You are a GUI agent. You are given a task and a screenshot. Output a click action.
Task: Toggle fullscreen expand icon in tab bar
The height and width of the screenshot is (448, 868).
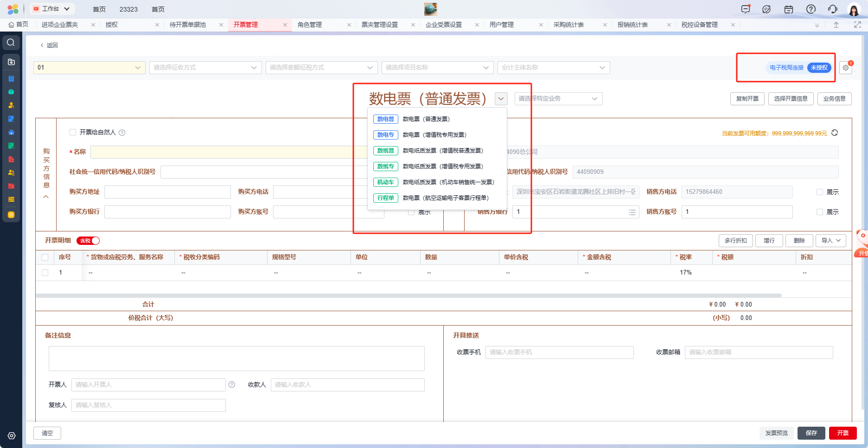tap(857, 25)
